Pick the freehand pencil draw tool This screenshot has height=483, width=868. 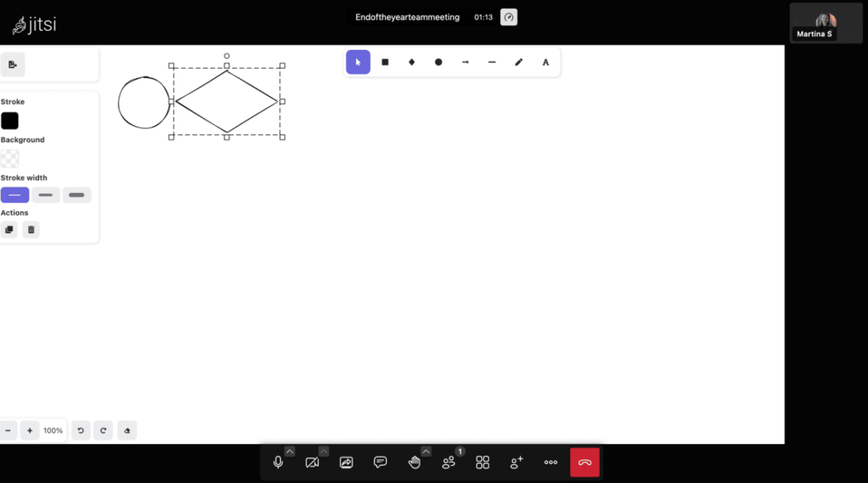tap(518, 62)
